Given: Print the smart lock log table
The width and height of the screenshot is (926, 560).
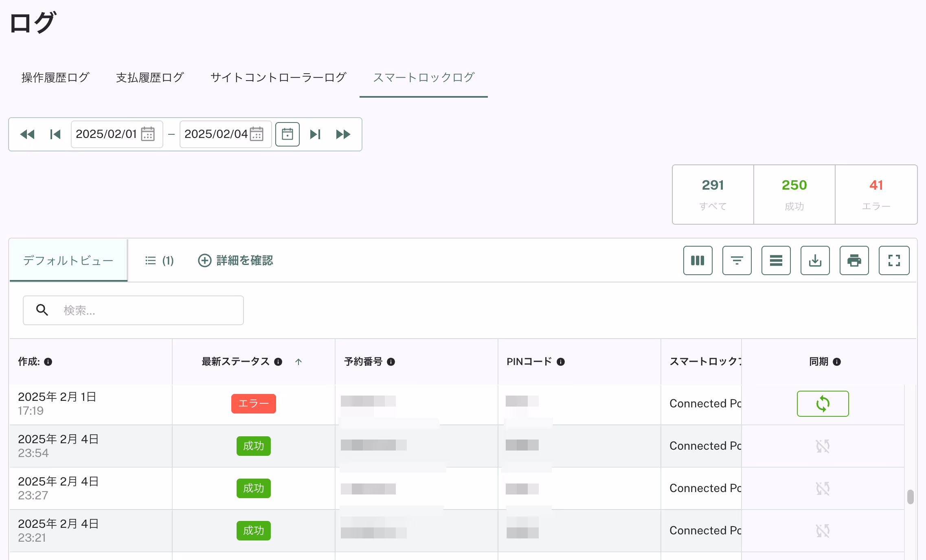Looking at the screenshot, I should [x=854, y=260].
